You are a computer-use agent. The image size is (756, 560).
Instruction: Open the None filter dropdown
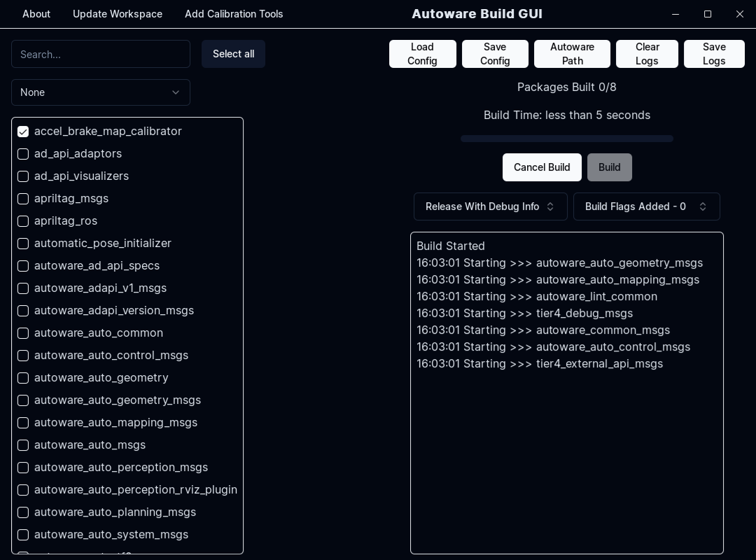[x=101, y=92]
